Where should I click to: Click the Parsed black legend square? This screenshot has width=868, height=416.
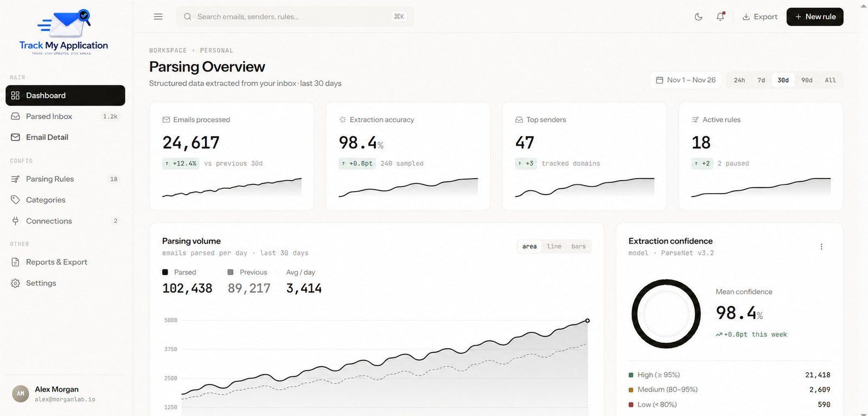pos(165,272)
